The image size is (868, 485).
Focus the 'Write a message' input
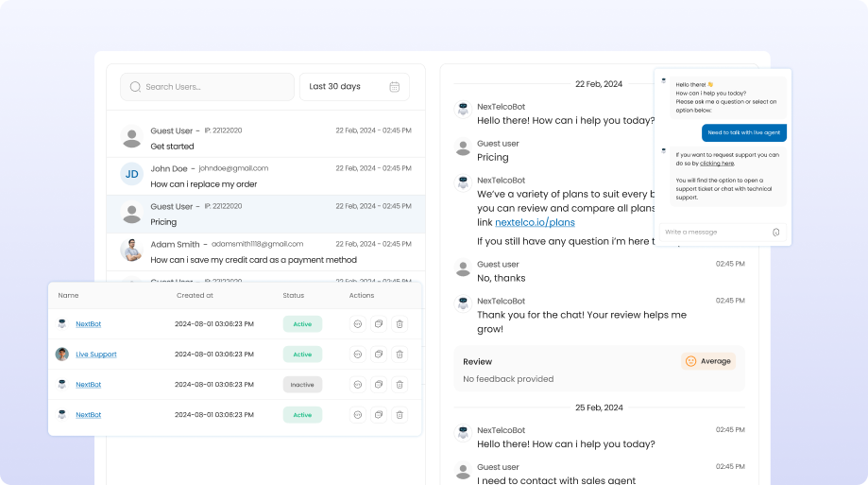pyautogui.click(x=713, y=232)
